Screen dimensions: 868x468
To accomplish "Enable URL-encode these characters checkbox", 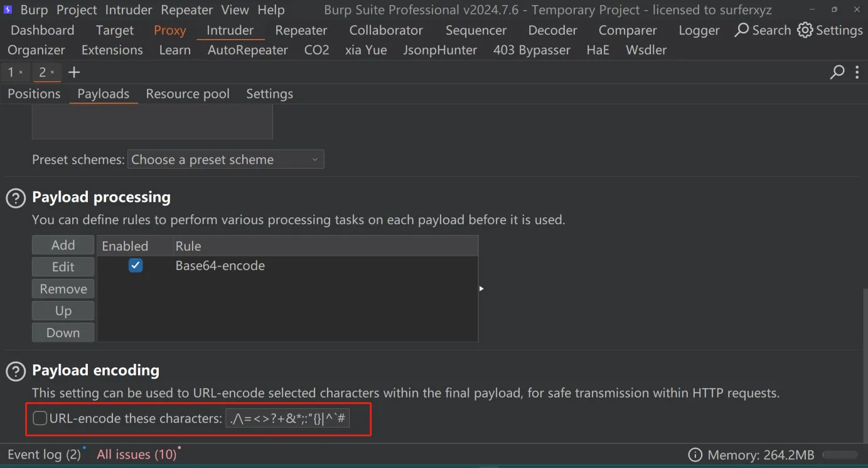I will tap(40, 418).
